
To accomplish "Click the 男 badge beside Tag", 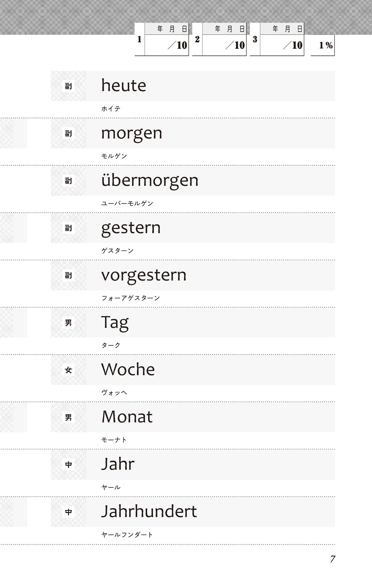I will coord(68,323).
